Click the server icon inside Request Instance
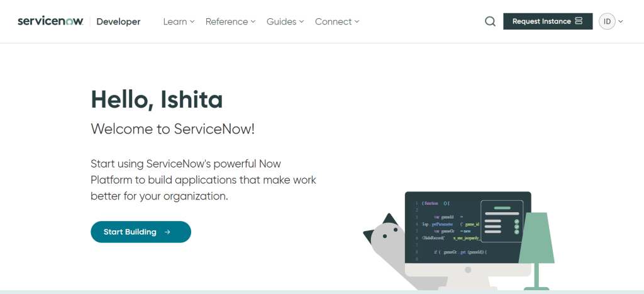 coord(579,21)
